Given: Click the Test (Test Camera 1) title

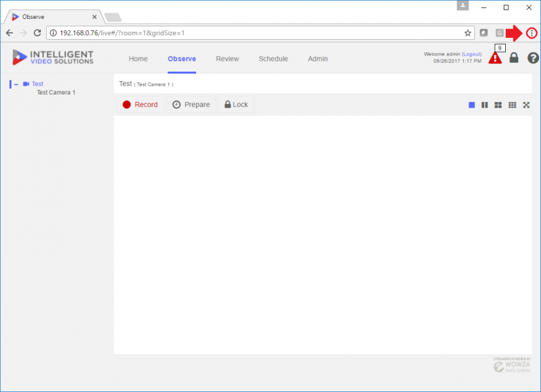Looking at the screenshot, I should (x=146, y=84).
